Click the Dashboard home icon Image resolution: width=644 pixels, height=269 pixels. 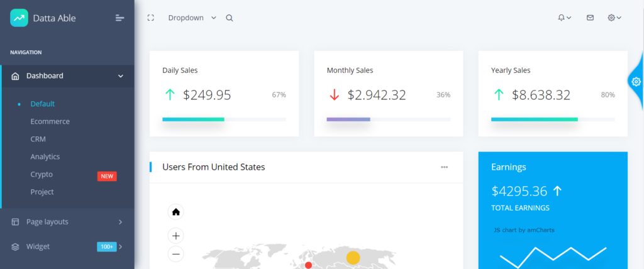pos(15,76)
